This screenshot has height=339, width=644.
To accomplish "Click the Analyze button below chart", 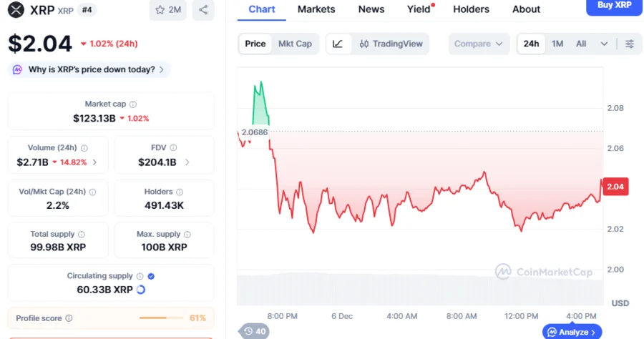I will tap(571, 332).
